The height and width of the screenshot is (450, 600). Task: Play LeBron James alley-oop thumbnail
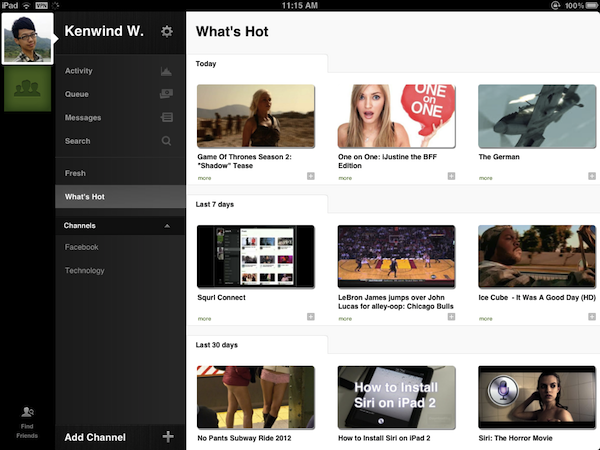tap(396, 256)
